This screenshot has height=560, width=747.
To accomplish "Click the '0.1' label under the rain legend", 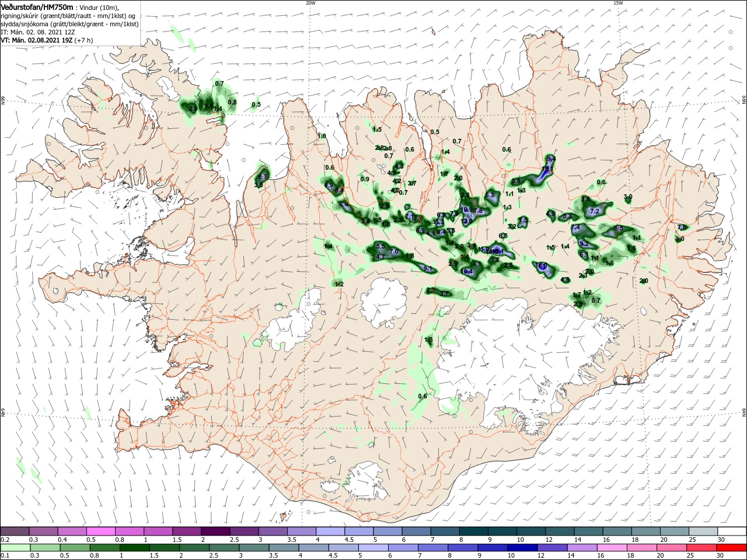I will (x=5, y=556).
